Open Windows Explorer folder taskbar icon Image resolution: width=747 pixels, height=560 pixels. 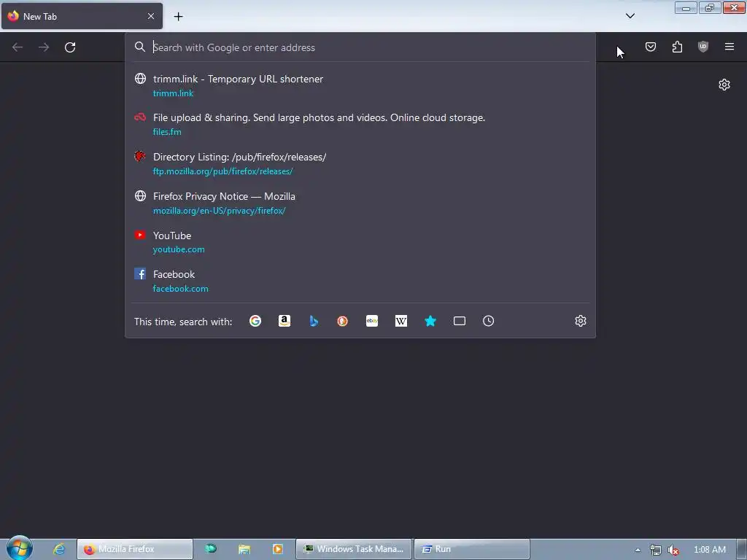[x=244, y=549]
